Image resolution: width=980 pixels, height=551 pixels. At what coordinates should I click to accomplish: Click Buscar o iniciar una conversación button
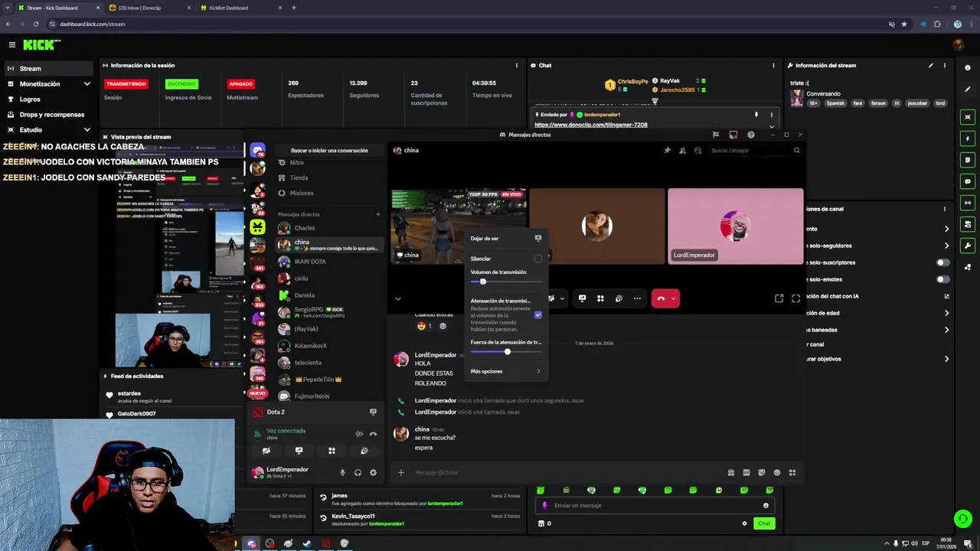tap(329, 151)
